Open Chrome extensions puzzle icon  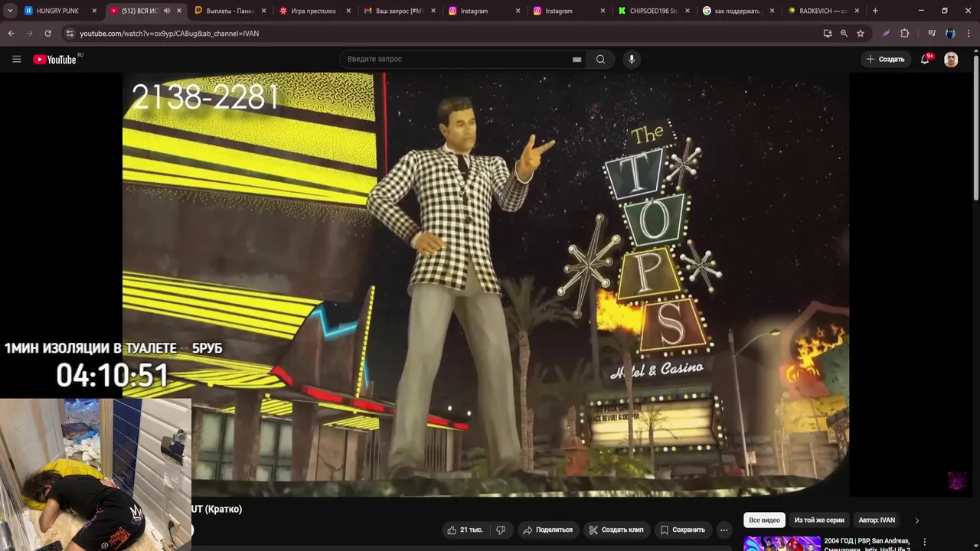pyautogui.click(x=904, y=34)
